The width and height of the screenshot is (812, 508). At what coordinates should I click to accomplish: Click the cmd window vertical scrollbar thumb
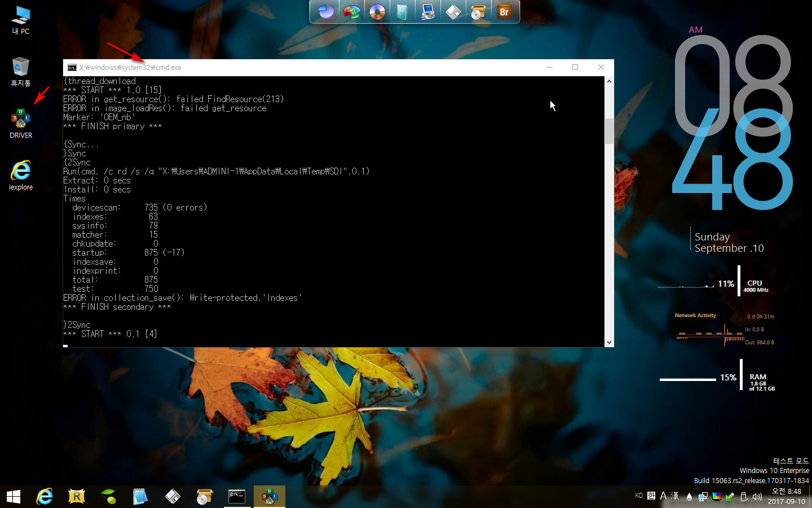pos(609,131)
